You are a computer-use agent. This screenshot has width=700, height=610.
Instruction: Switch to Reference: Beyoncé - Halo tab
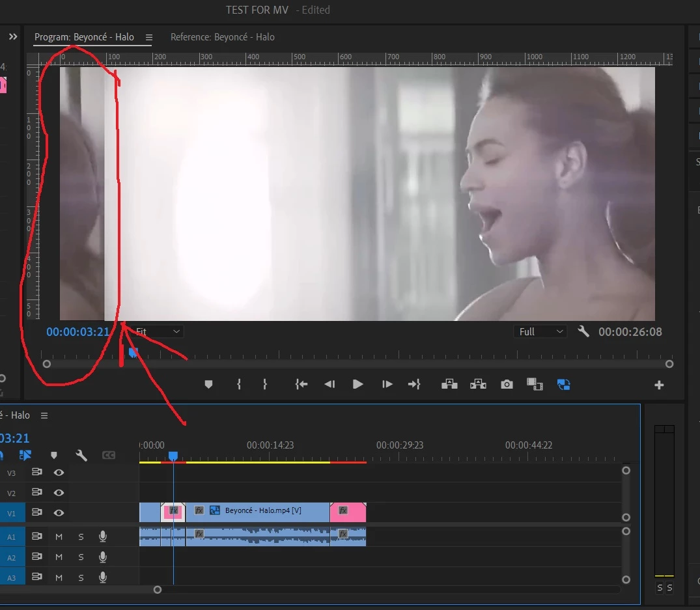pos(222,37)
